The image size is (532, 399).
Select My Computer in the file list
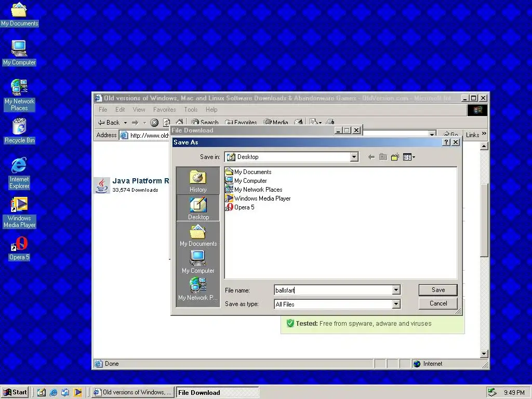246,180
